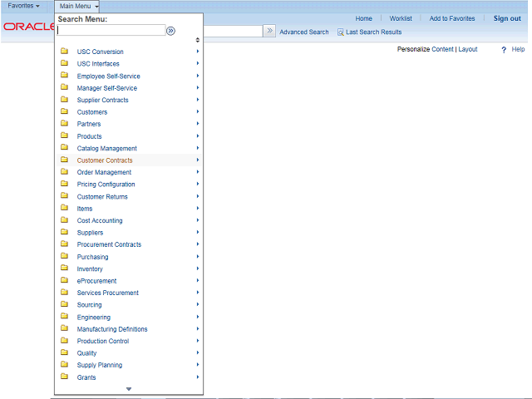
Task: Expand the Suppliers submenu arrow
Action: (x=198, y=232)
